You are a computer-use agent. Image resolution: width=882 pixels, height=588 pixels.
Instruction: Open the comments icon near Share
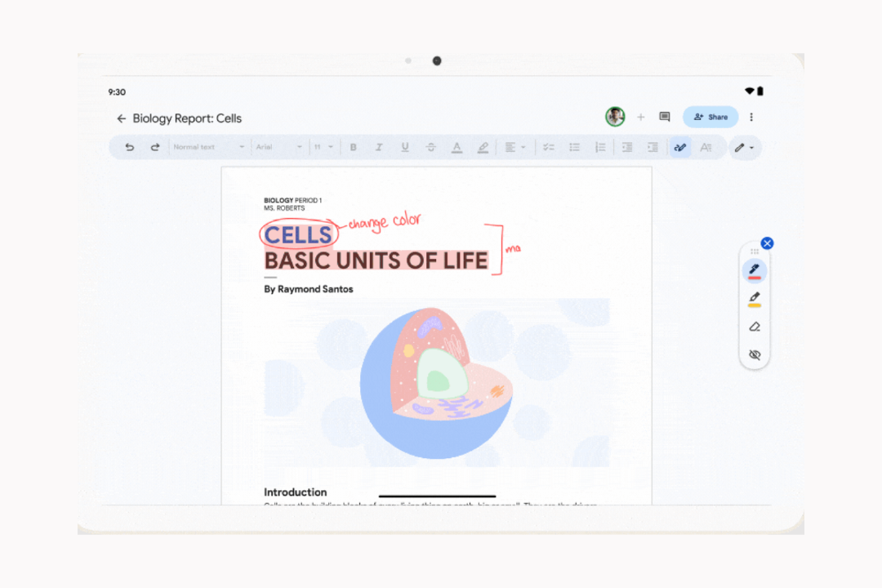pos(665,118)
